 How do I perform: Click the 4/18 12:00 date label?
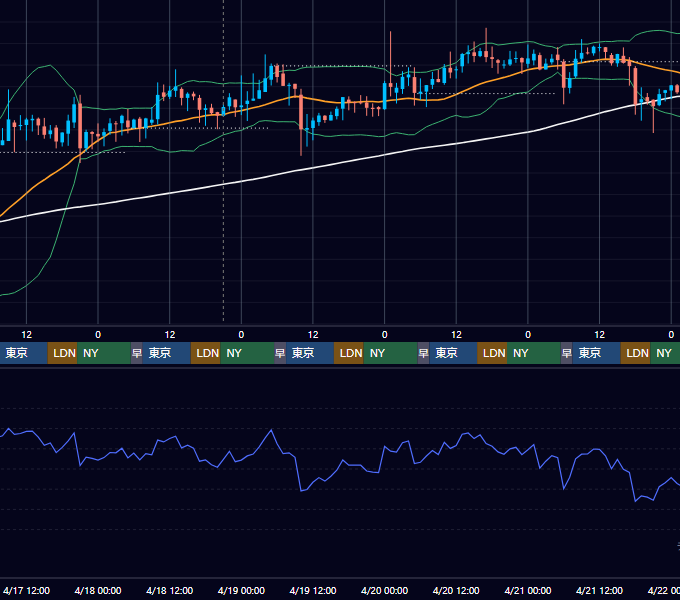pos(170,590)
